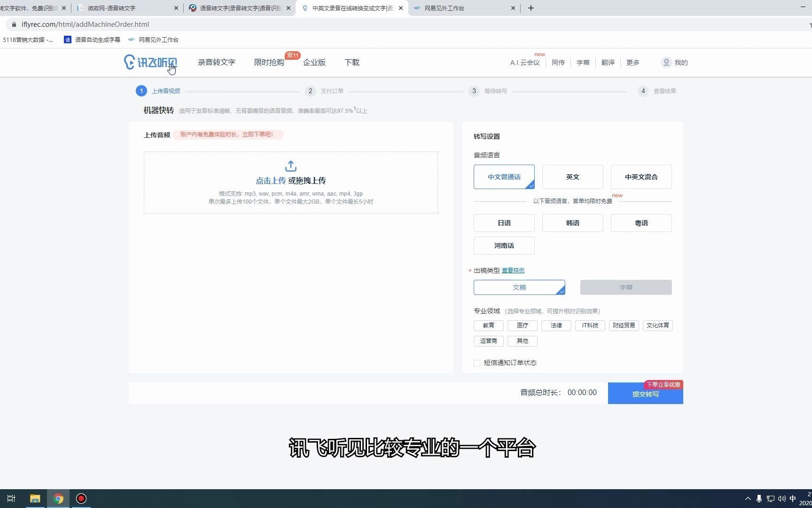Choose 字幕 output type

pyautogui.click(x=626, y=287)
